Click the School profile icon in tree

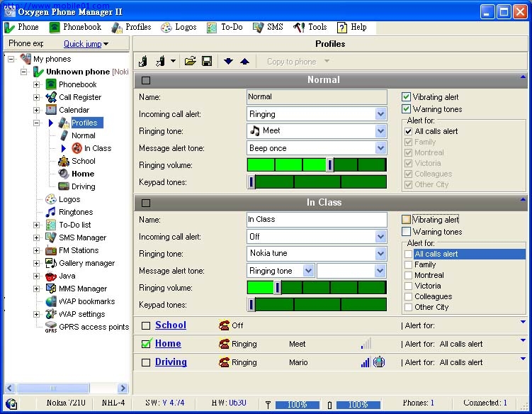tap(64, 161)
